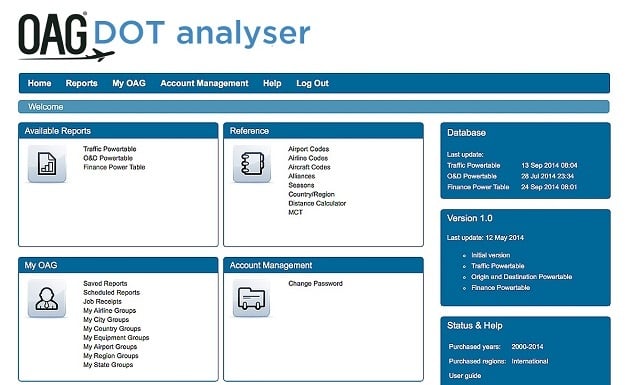Screen dimensions: 630x385
Task: Click the Welcome banner bar
Action: 314,107
